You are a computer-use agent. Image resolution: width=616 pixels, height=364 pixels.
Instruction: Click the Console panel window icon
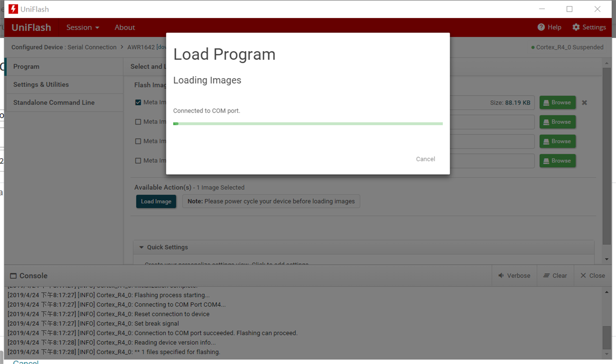(x=14, y=276)
